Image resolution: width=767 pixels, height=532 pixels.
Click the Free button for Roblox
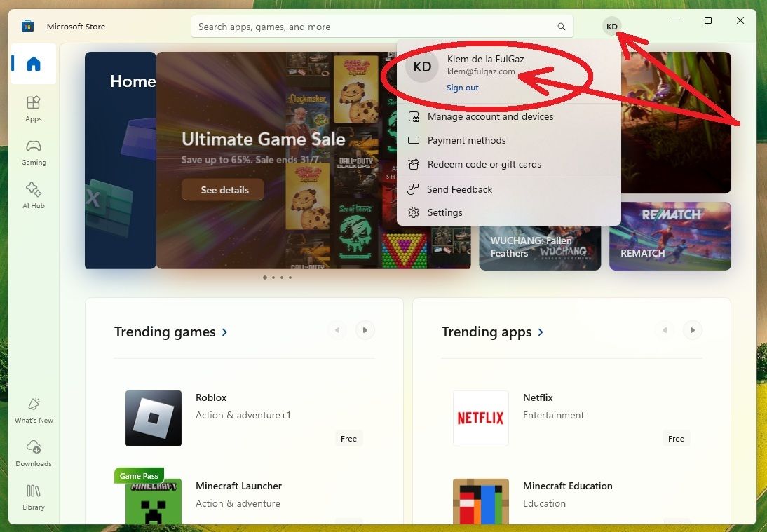coord(348,439)
